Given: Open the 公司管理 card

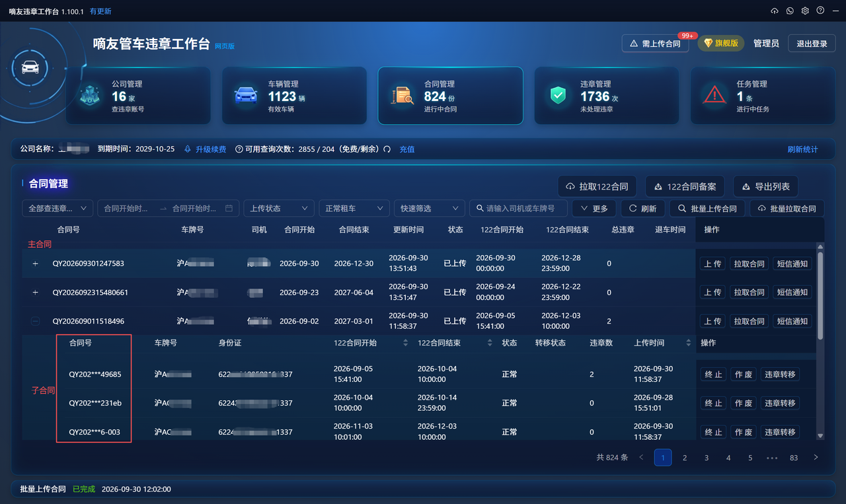Looking at the screenshot, I should click(x=137, y=96).
